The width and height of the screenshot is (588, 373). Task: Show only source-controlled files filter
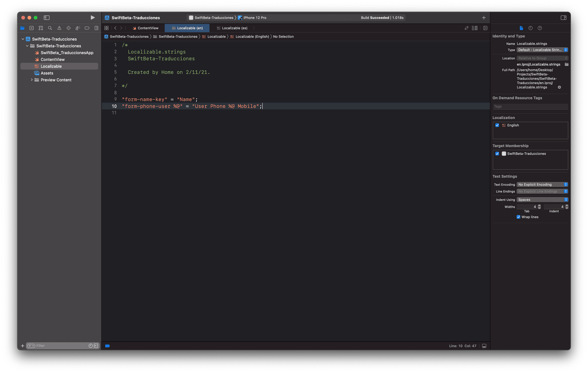96,346
